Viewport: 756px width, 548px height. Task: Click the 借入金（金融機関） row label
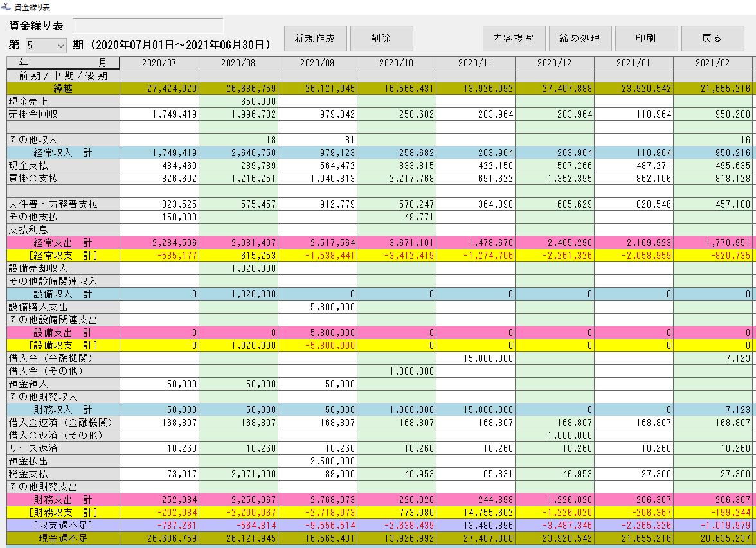pos(63,358)
